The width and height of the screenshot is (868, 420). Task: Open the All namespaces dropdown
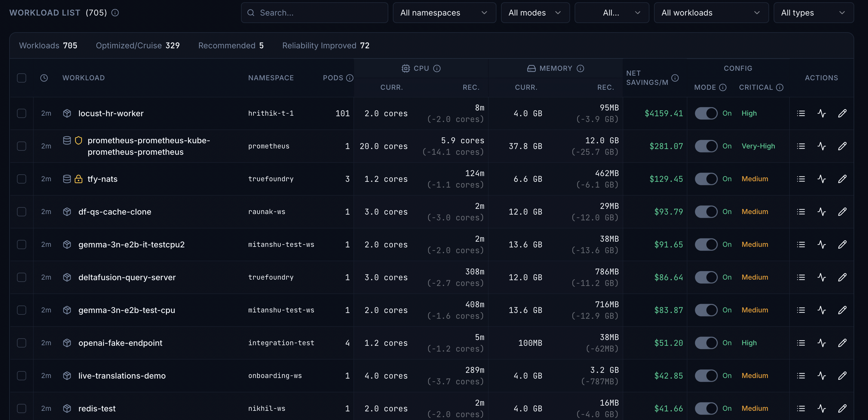click(x=444, y=12)
